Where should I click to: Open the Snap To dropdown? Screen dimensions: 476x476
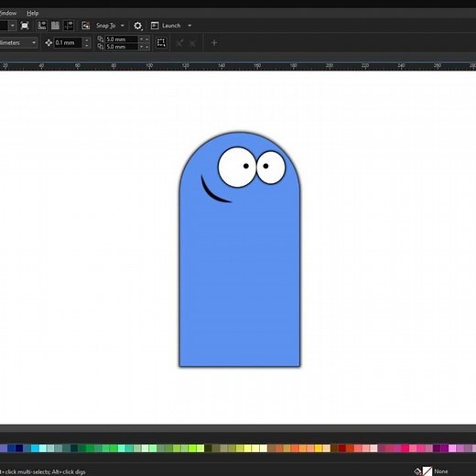123,26
